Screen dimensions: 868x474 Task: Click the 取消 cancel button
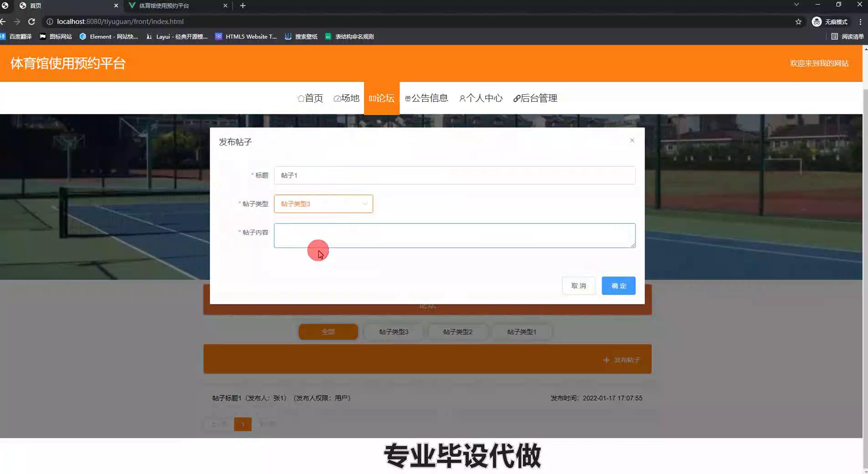[579, 286]
